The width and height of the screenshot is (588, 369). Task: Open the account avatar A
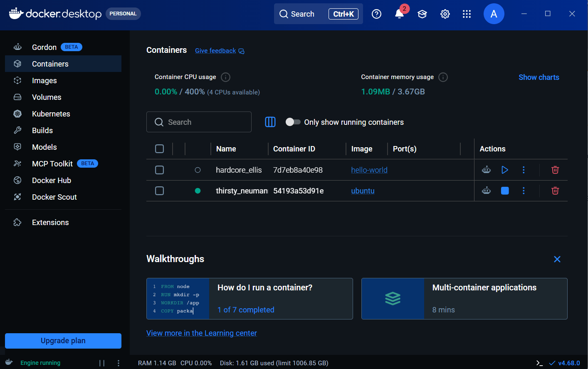pos(494,14)
